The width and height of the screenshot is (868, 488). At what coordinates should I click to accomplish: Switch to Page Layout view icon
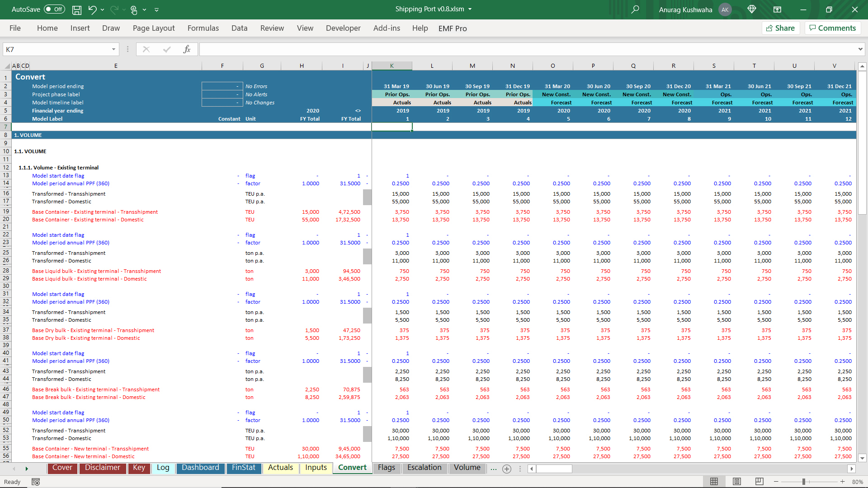(737, 482)
